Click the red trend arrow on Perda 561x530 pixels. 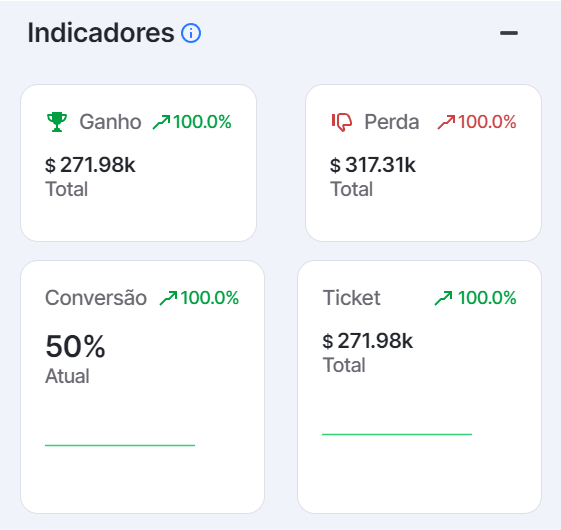coord(446,122)
